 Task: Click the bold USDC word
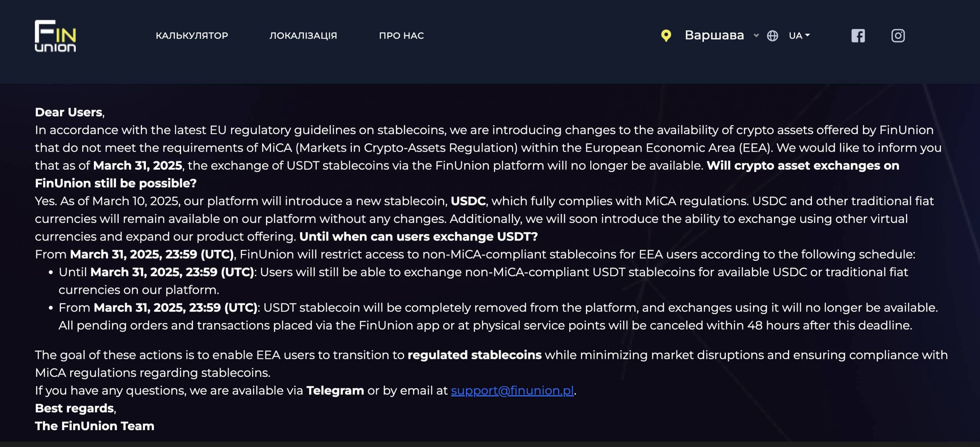(x=468, y=201)
